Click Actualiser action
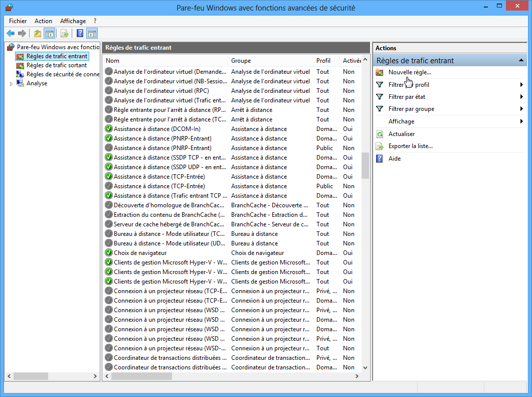Viewport: 532px width, 397px height. point(402,134)
